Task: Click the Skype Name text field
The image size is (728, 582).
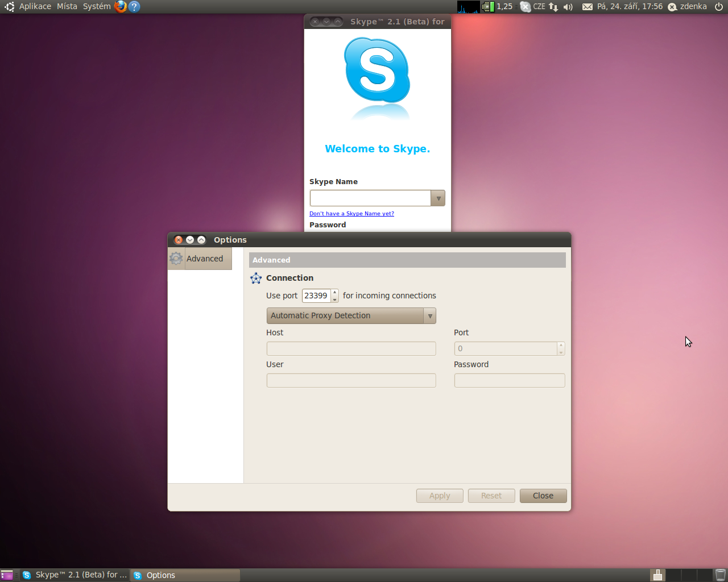Action: pos(370,198)
